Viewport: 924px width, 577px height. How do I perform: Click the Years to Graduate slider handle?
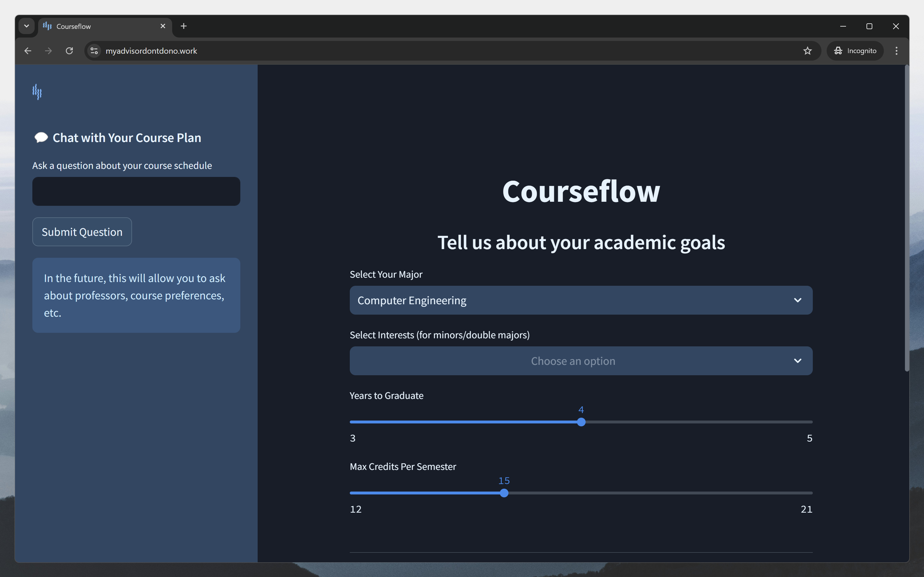[581, 422]
